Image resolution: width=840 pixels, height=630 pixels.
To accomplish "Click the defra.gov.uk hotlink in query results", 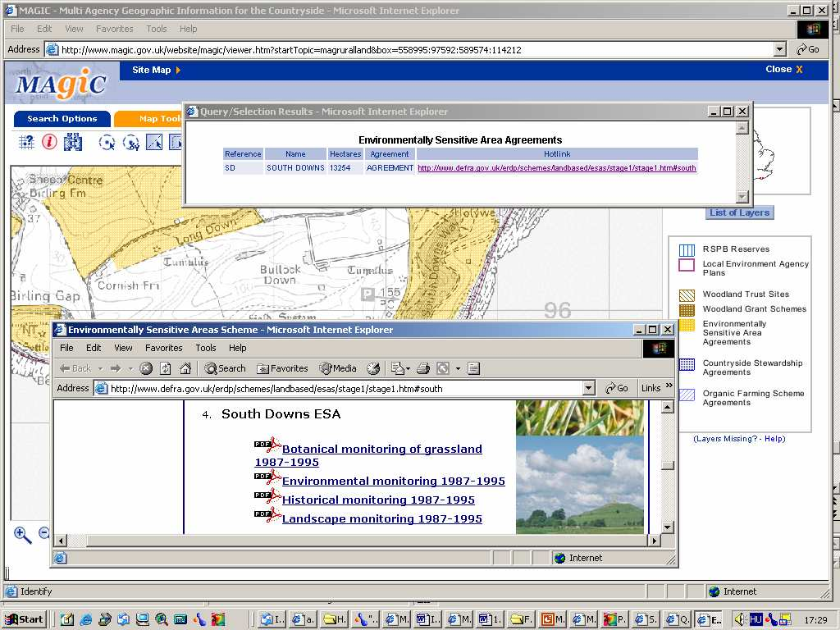I will tap(557, 168).
